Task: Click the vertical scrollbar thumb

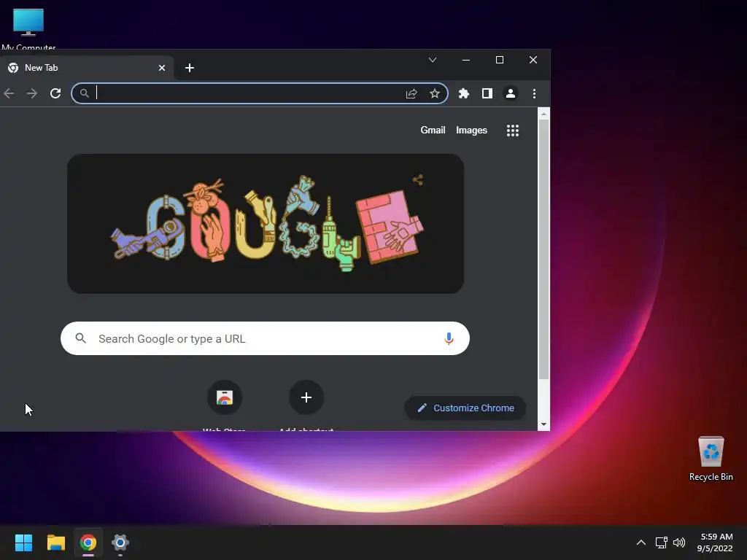Action: (543, 249)
